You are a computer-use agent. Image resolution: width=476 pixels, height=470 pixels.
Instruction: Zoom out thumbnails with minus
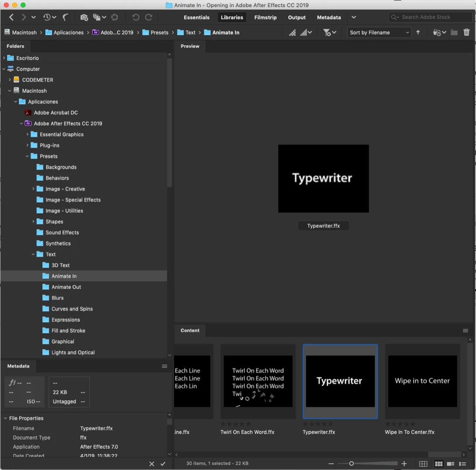pos(331,463)
